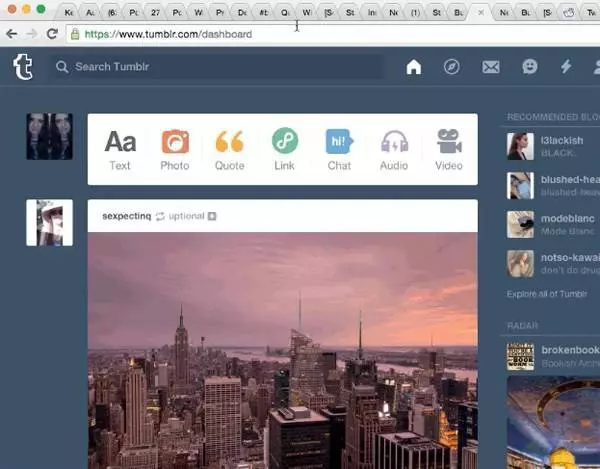
Task: Click the Tumblr logo icon
Action: [x=23, y=67]
